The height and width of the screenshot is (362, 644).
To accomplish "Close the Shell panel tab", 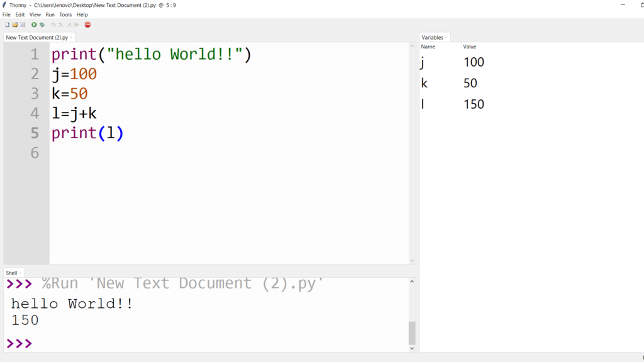I will point(21,273).
